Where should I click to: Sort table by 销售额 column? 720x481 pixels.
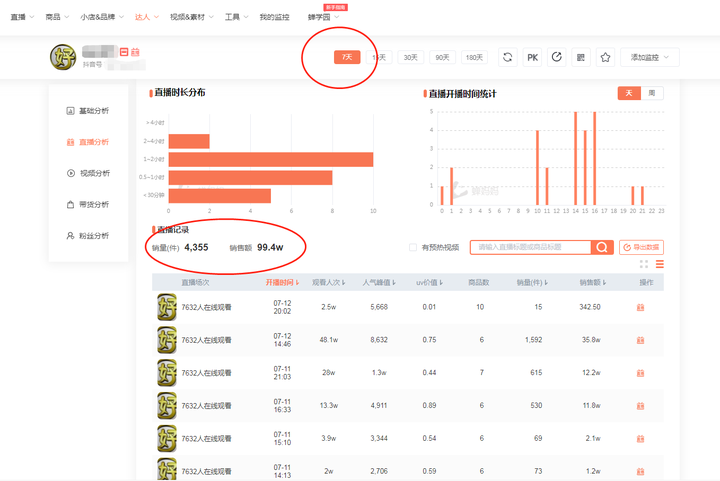coord(592,283)
